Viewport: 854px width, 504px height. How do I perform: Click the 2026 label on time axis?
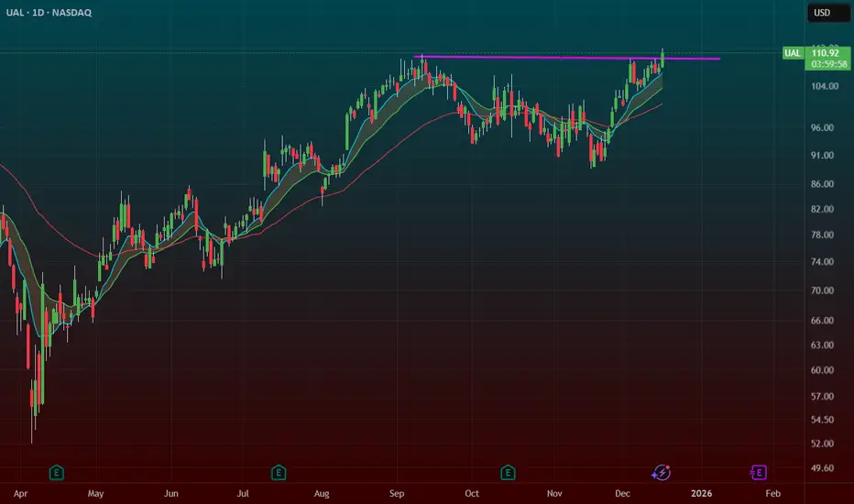pyautogui.click(x=702, y=494)
